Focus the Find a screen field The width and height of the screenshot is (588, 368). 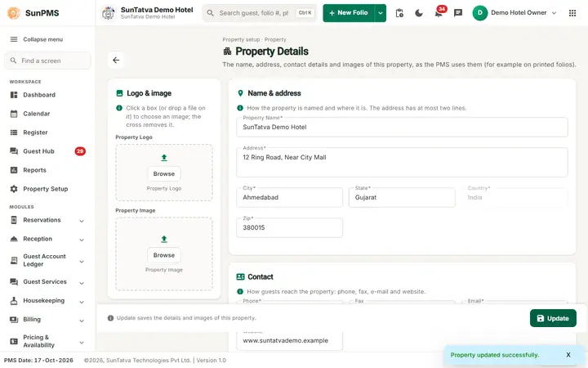click(x=47, y=61)
